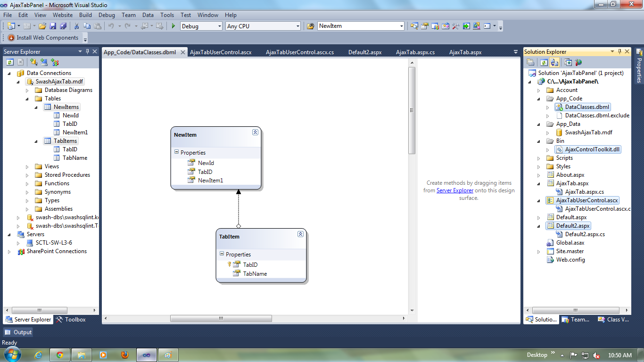Click the Connect to Database icon in Server Explorer

click(33, 62)
